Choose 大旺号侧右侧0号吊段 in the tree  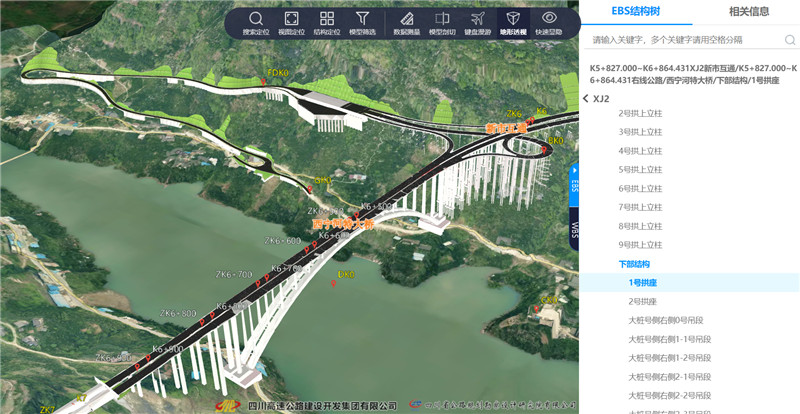click(x=669, y=320)
